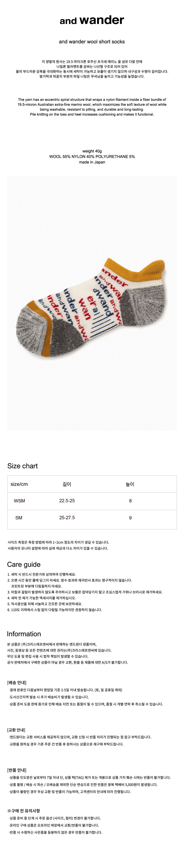The image size is (184, 868).
Task: Click the 'weight 40g' text
Action: [92, 151]
